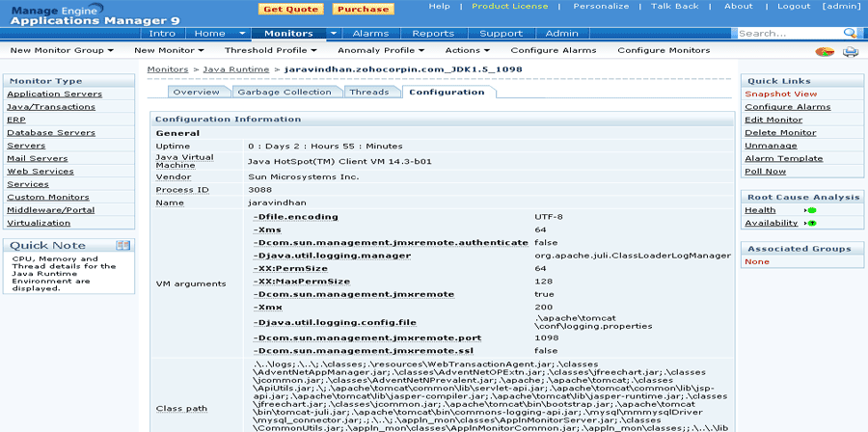Click the Logout link
Viewport: 868px width, 432px height.
click(794, 6)
